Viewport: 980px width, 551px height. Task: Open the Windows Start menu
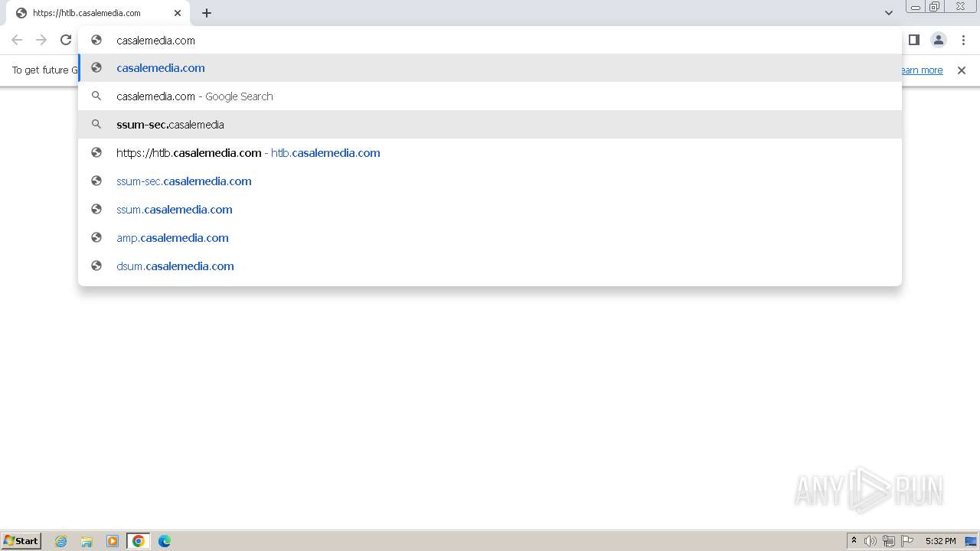pyautogui.click(x=21, y=541)
